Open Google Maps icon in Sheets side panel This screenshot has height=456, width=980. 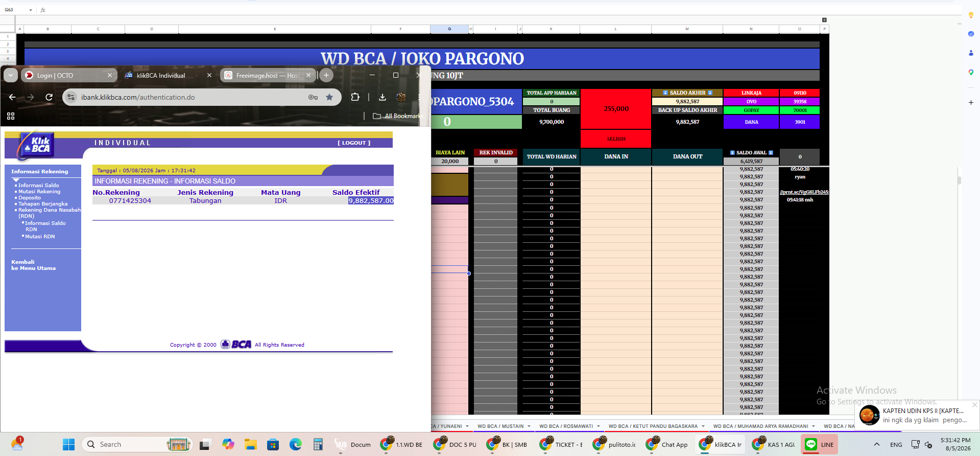971,72
